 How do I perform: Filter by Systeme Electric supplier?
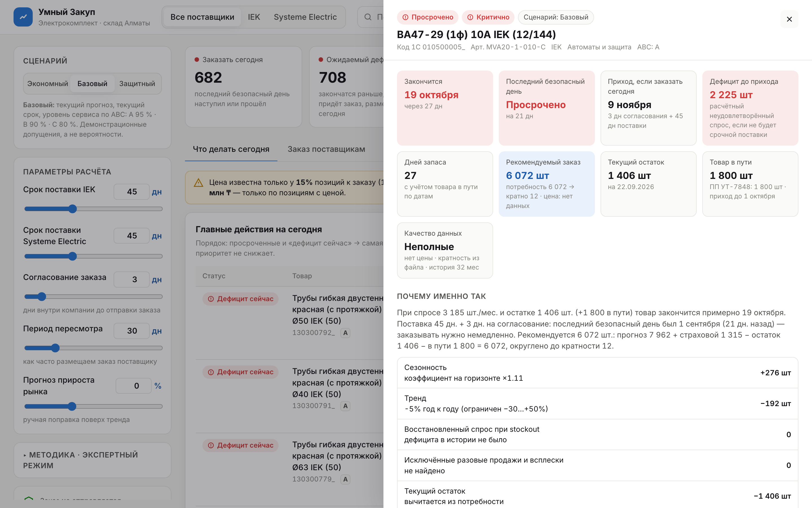pyautogui.click(x=305, y=17)
